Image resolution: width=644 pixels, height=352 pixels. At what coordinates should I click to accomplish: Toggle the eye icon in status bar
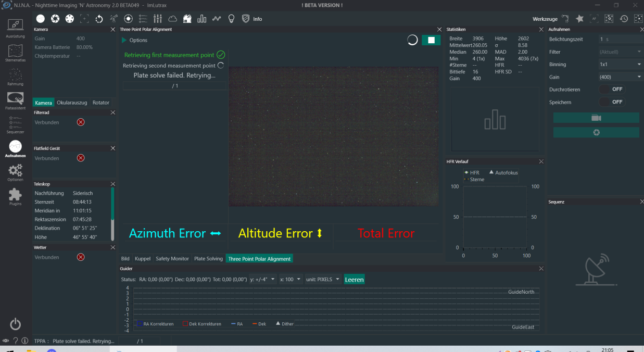(x=6, y=341)
